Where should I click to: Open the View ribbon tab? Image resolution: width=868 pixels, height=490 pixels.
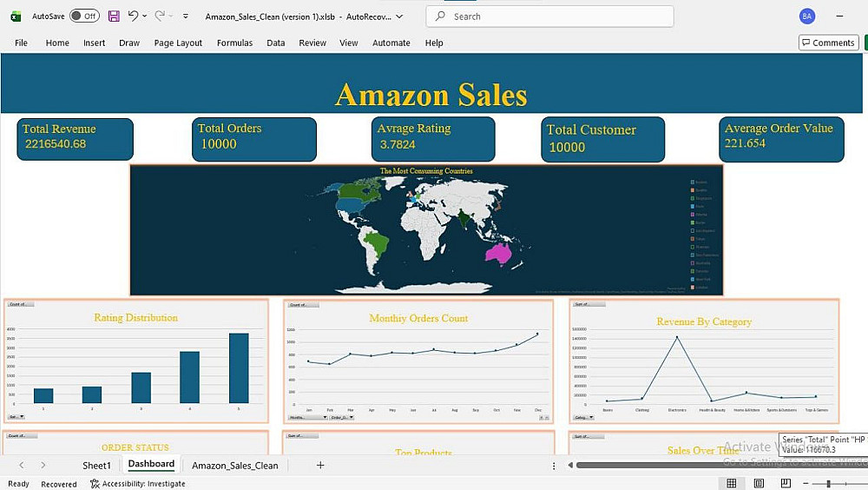pyautogui.click(x=349, y=43)
